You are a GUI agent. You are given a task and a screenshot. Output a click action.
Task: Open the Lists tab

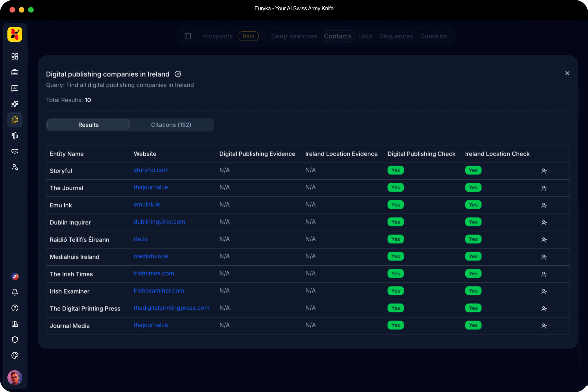tap(365, 36)
